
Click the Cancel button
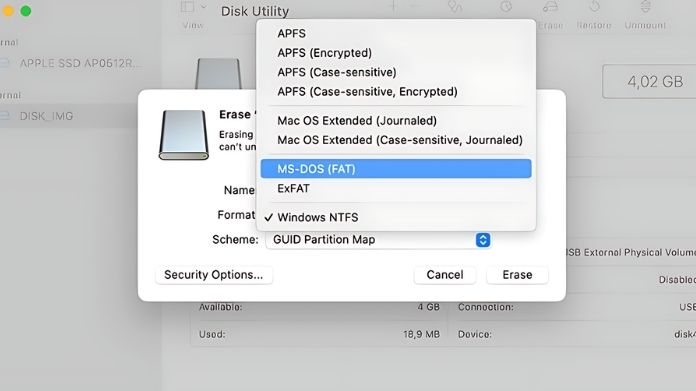coord(445,275)
